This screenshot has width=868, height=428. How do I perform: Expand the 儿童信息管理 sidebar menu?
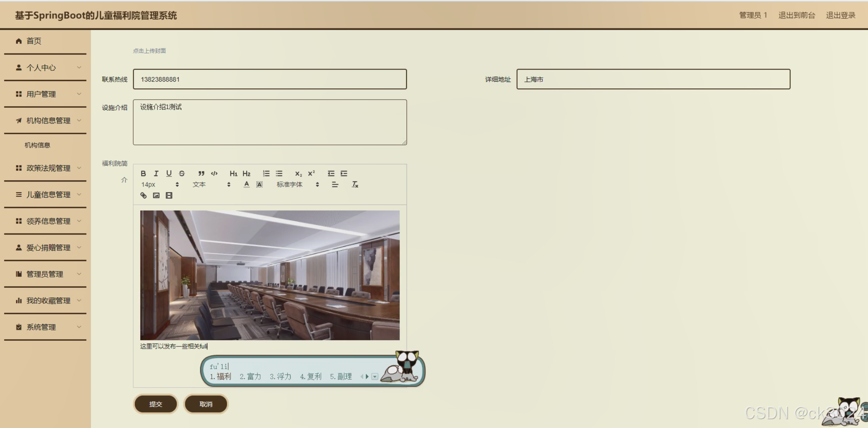pos(48,195)
